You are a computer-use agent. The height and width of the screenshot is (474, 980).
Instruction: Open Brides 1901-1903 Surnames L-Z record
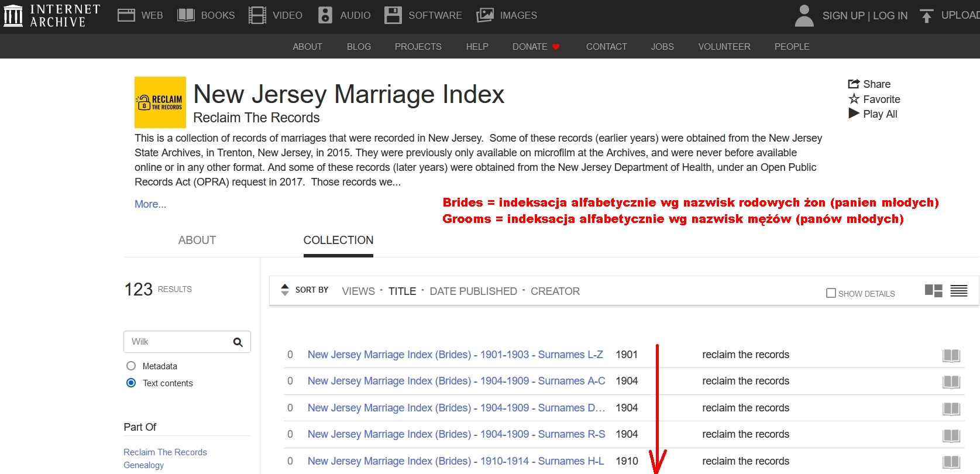click(x=455, y=355)
